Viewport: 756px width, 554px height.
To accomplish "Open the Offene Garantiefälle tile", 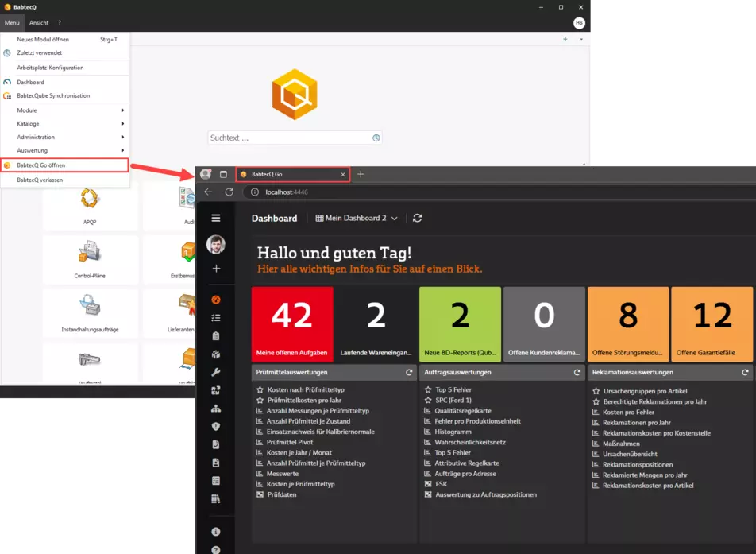I will [712, 323].
